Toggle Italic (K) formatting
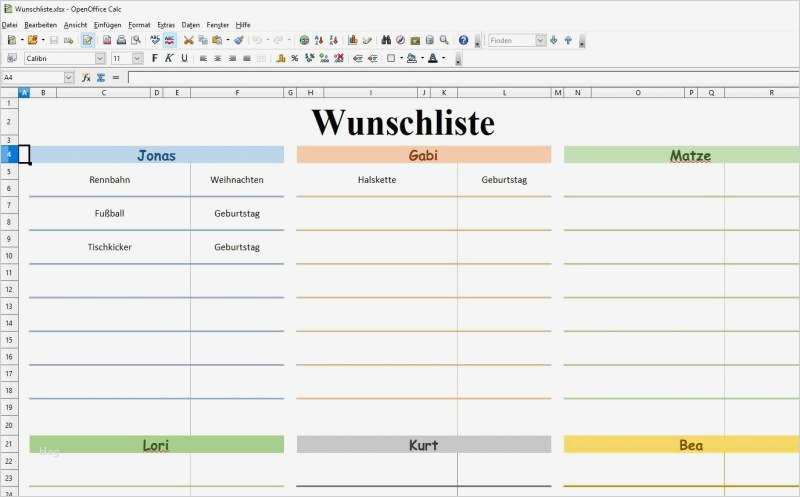800x497 pixels. coord(169,58)
